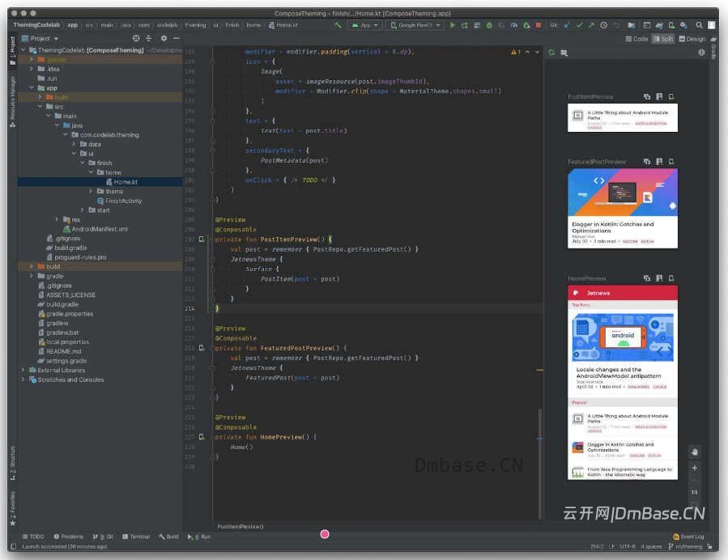
Task: Open the Git tool window tab
Action: (103, 537)
